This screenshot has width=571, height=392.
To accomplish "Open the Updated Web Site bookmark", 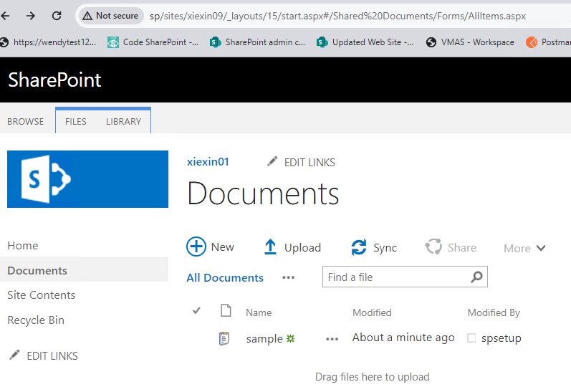I will tap(365, 42).
